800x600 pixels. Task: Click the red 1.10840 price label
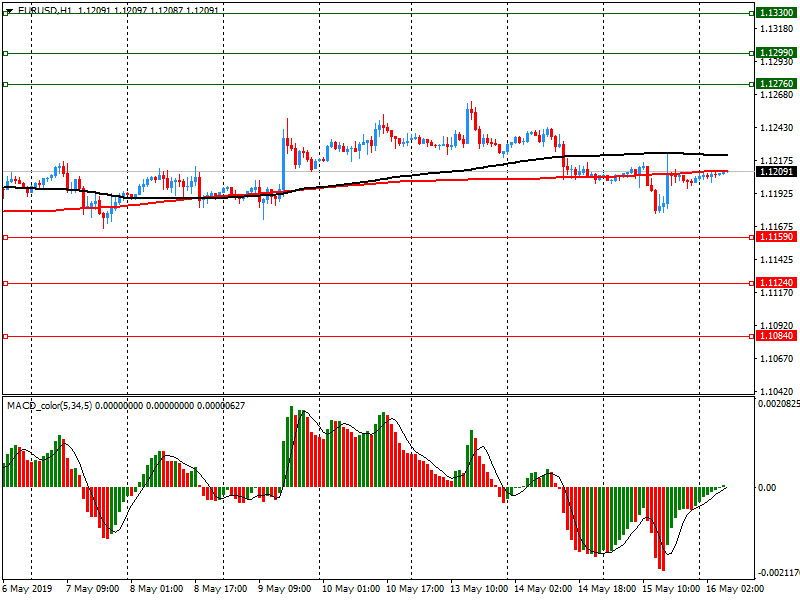(x=776, y=336)
